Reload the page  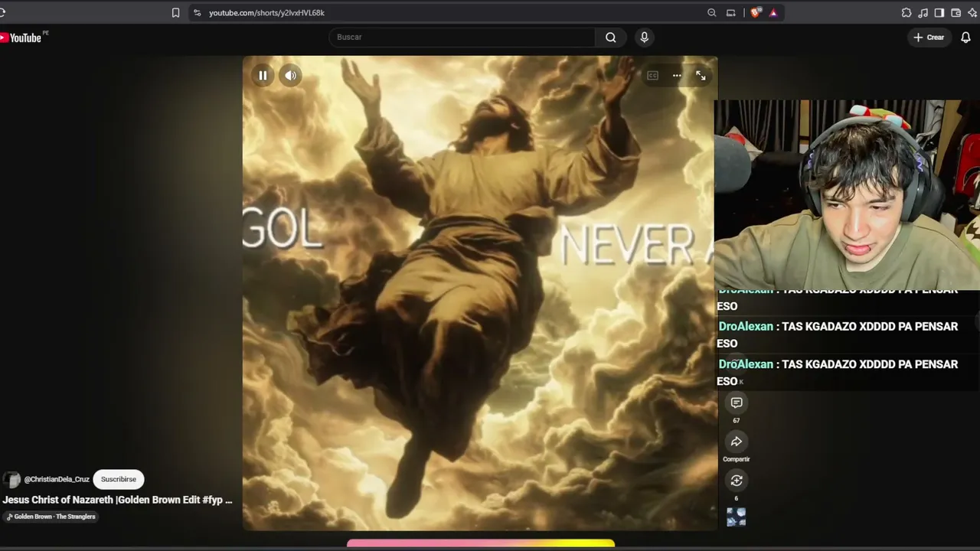pos(2,13)
